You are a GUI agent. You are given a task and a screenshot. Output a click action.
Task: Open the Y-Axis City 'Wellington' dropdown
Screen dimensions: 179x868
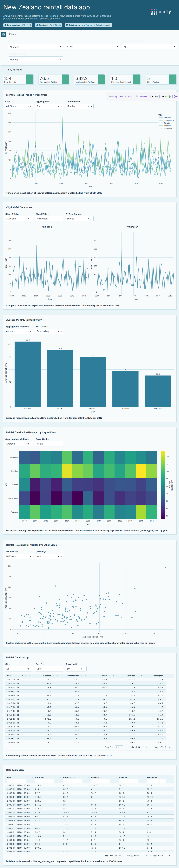point(19,557)
